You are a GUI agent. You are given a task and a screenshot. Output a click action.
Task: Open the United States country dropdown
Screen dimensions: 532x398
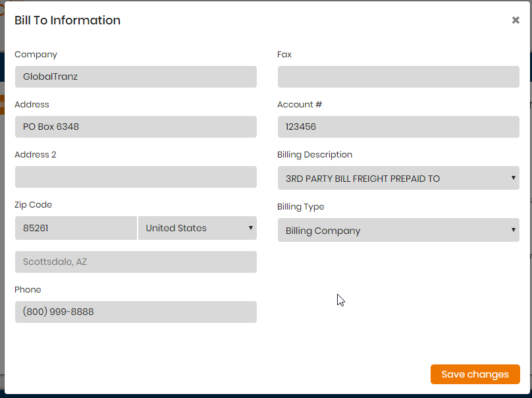pyautogui.click(x=197, y=228)
